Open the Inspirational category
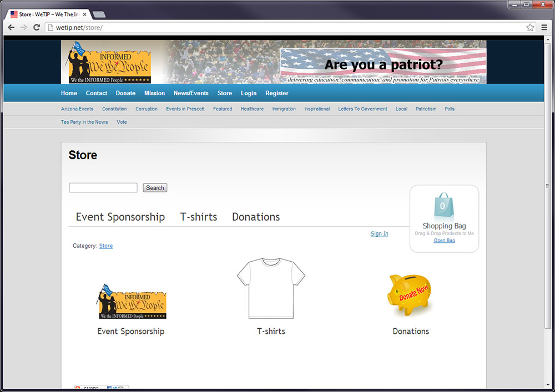Viewport: 555px width, 392px height. point(317,109)
